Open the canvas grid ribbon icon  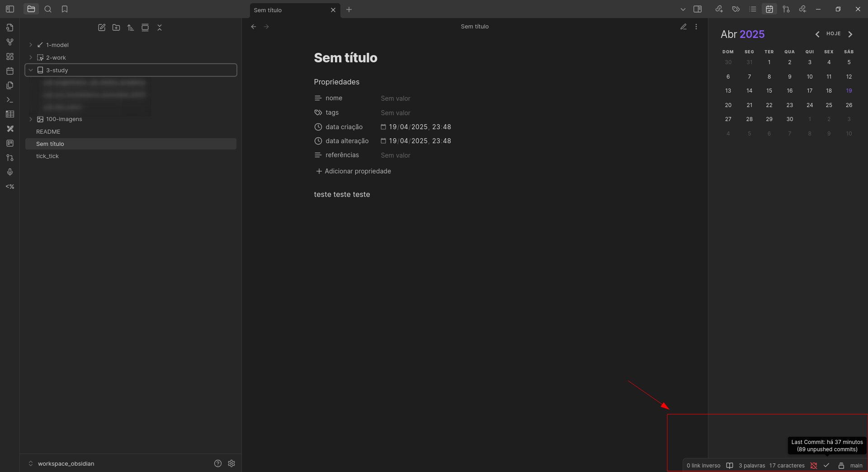[x=10, y=56]
